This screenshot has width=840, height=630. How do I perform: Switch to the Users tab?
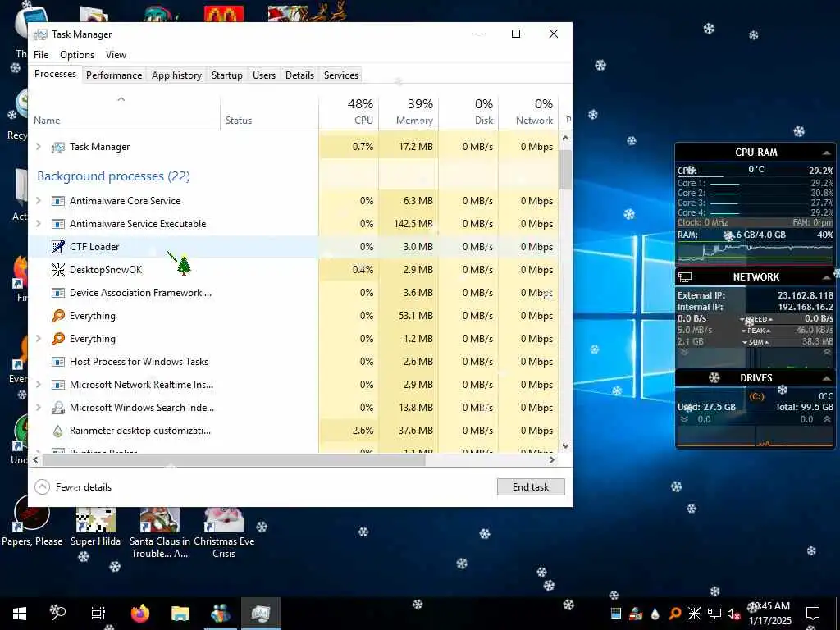click(x=264, y=75)
